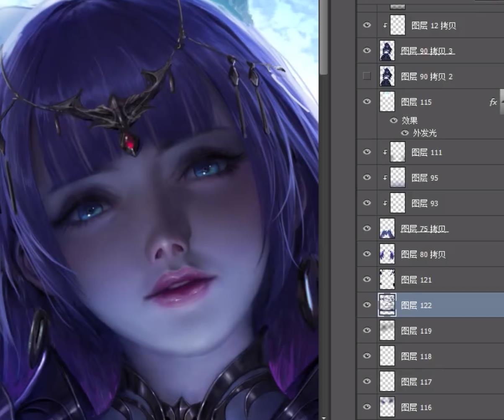Select the thumbnail of 图层 80 拷贝

(x=387, y=254)
